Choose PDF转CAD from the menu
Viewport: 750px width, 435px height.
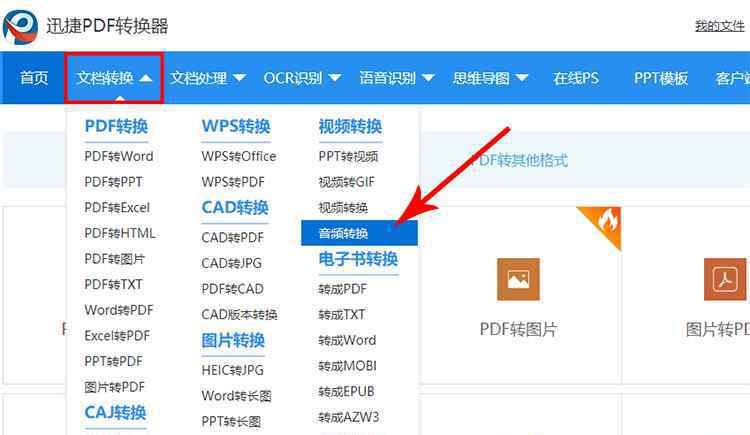[232, 289]
